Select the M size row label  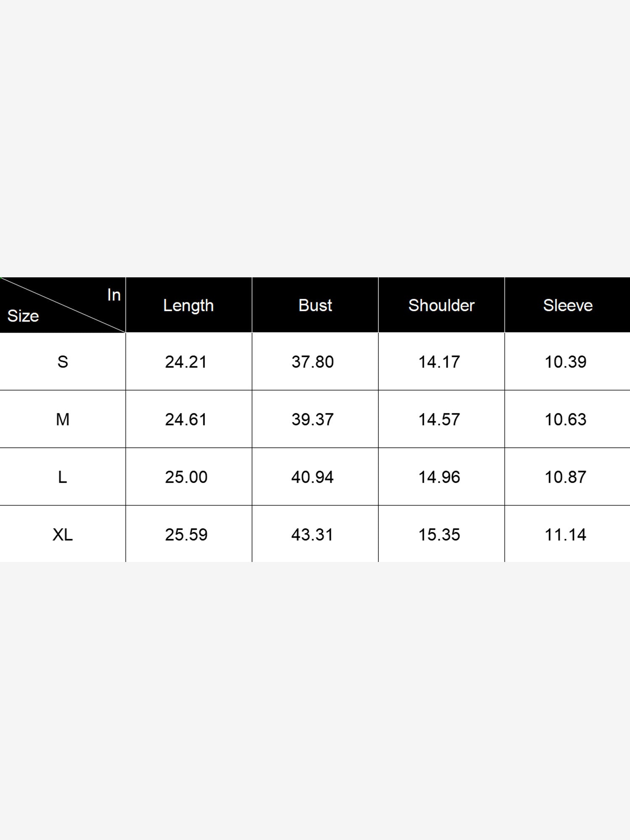[63, 419]
